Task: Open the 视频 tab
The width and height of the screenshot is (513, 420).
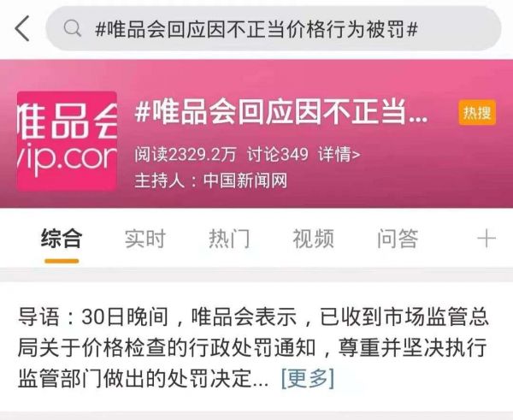Action: pos(314,239)
